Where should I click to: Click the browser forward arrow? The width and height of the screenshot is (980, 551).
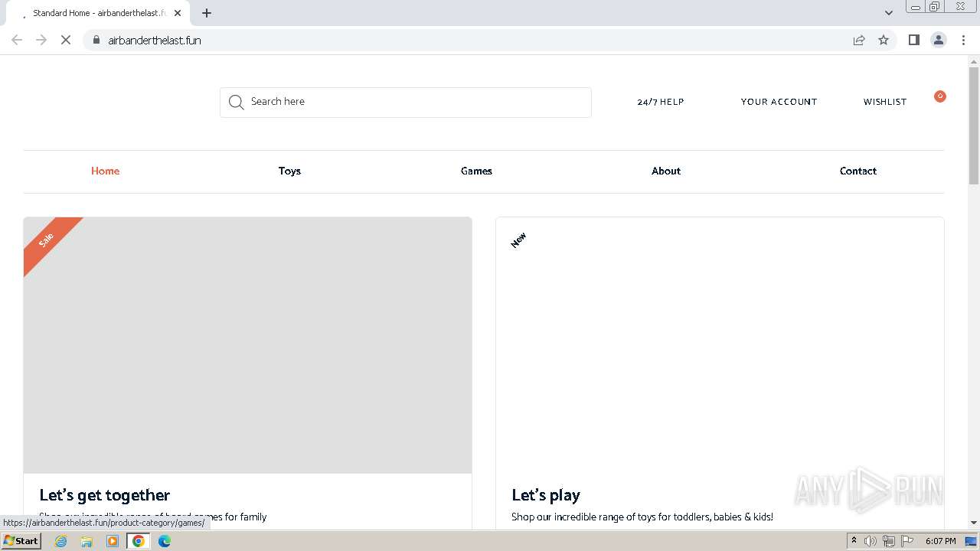pyautogui.click(x=41, y=40)
